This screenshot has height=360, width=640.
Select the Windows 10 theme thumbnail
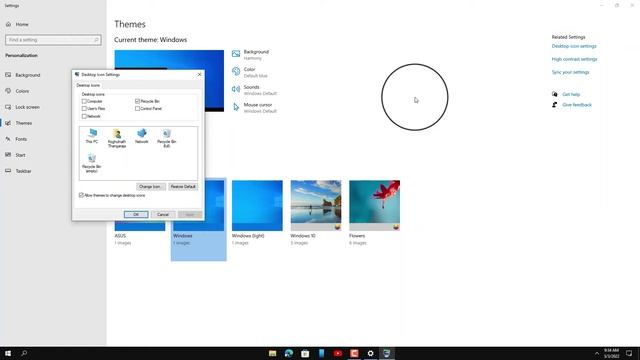316,205
